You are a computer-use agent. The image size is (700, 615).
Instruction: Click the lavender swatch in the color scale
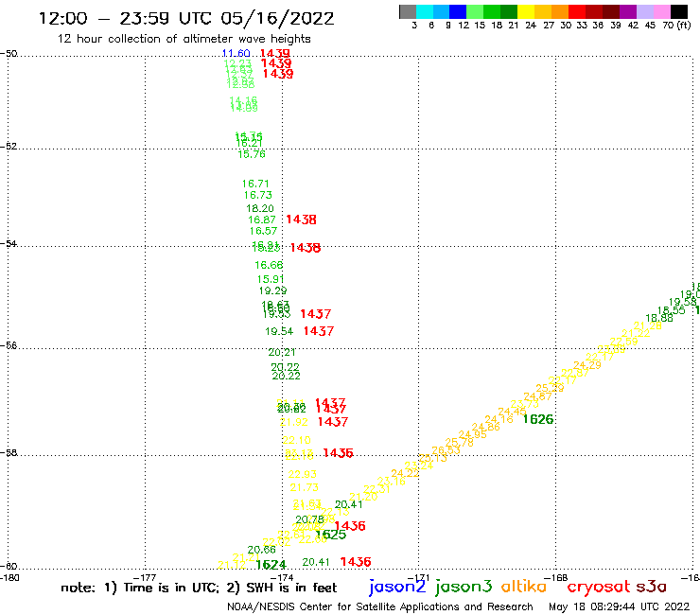(644, 11)
